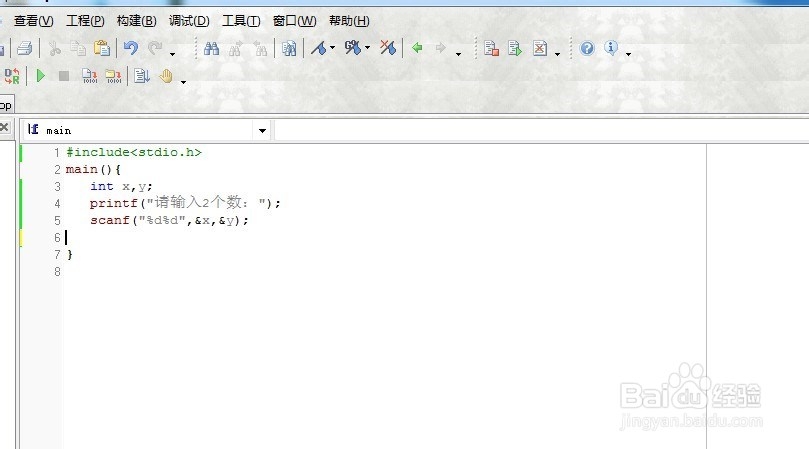Click line number 8 in gutter
Screen dimensions: 809x449
point(57,272)
